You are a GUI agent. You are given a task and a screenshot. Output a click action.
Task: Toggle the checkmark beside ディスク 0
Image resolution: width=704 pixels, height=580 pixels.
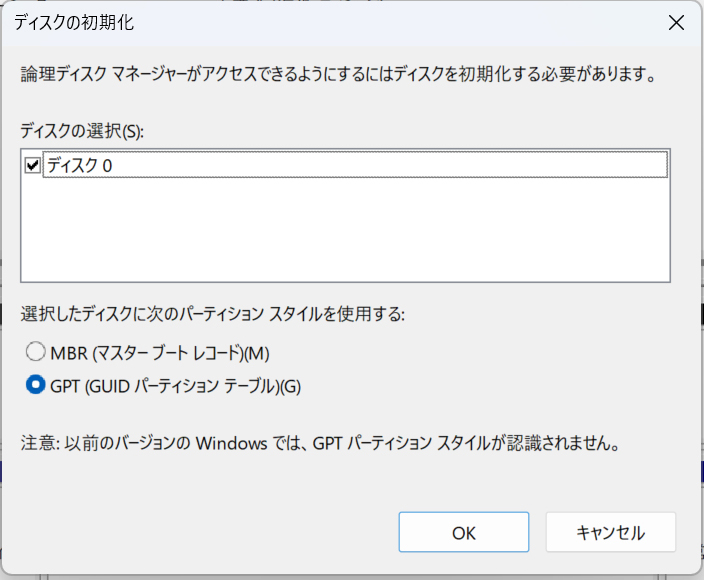point(33,165)
